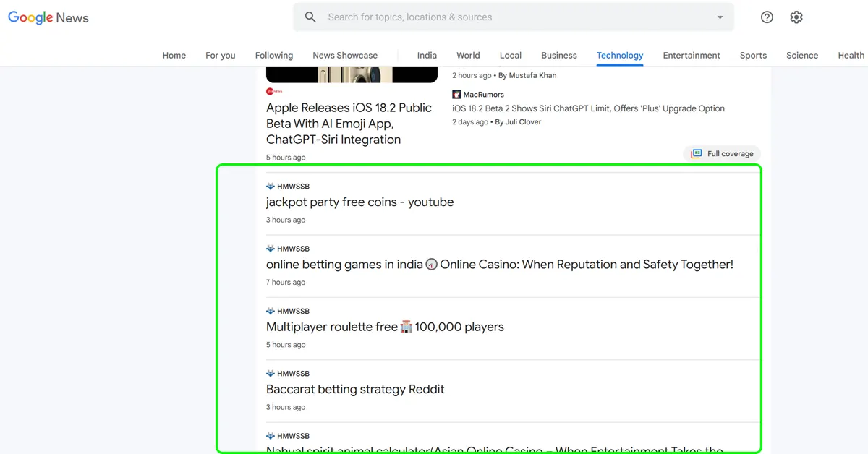The height and width of the screenshot is (454, 868).
Task: Click 'By Juli Clover' byline text
Action: 519,122
